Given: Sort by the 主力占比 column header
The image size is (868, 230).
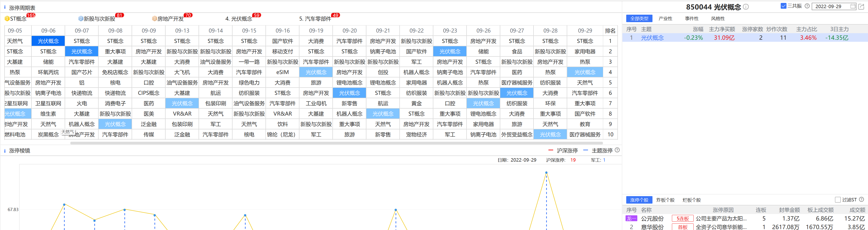Looking at the screenshot, I should point(806,29).
